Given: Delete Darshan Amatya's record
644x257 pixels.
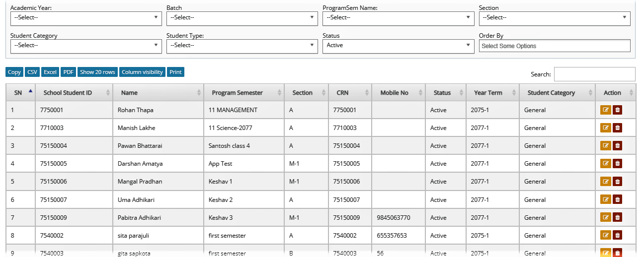Looking at the screenshot, I should coord(617,164).
